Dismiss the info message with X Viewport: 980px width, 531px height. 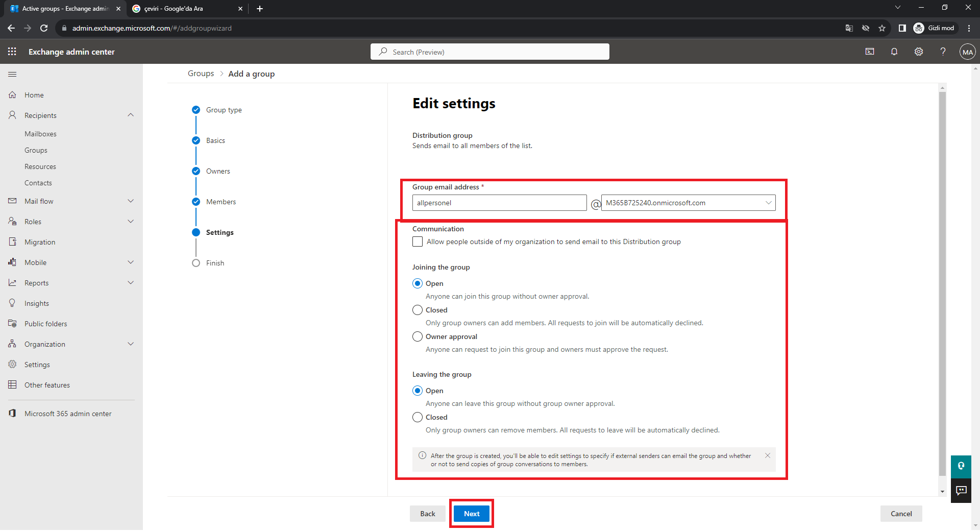coord(767,455)
